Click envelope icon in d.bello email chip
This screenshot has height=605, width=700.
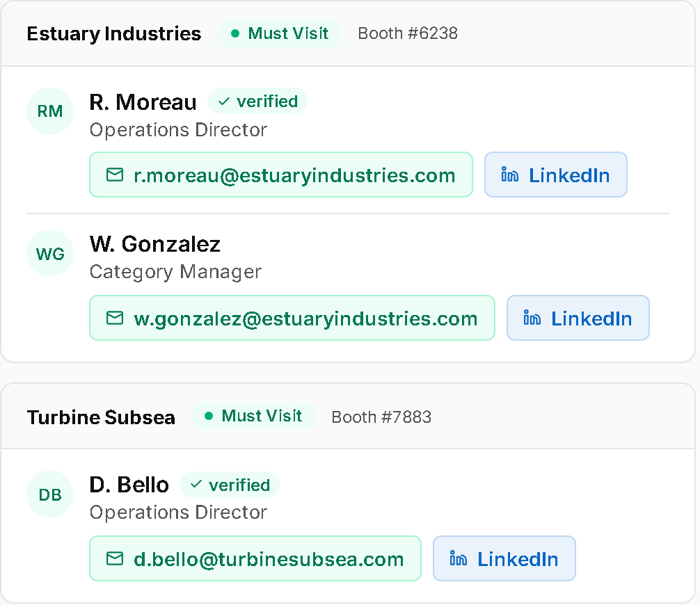coord(115,558)
